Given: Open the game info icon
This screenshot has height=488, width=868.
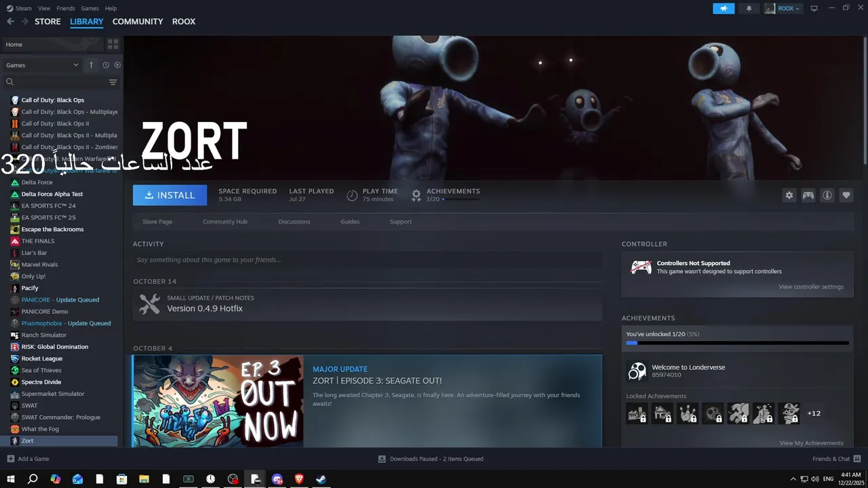Looking at the screenshot, I should [827, 195].
